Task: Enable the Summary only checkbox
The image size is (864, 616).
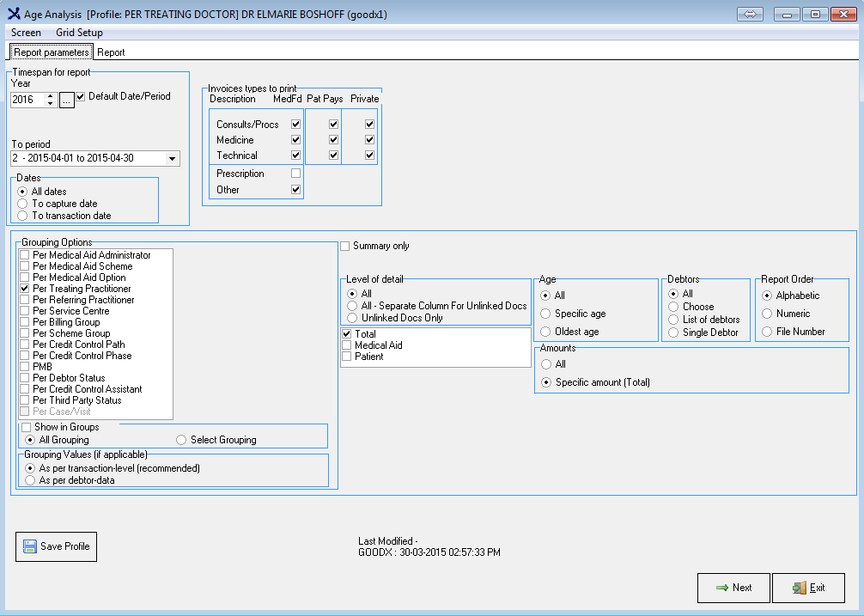Action: coord(345,247)
